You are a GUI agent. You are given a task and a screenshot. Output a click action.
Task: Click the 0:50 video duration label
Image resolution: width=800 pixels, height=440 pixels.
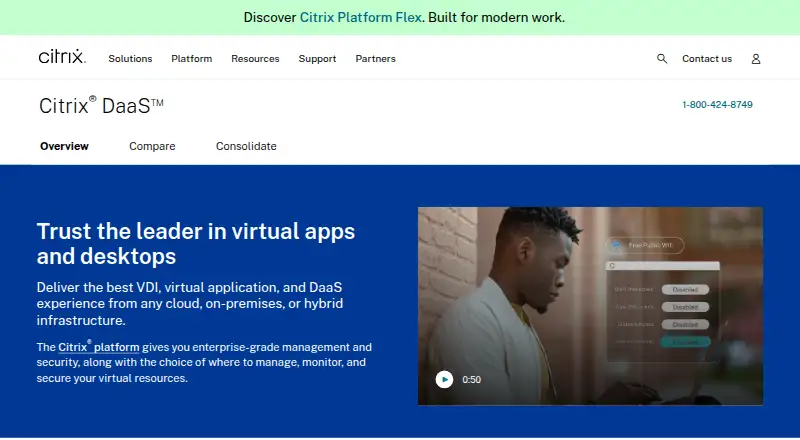471,380
